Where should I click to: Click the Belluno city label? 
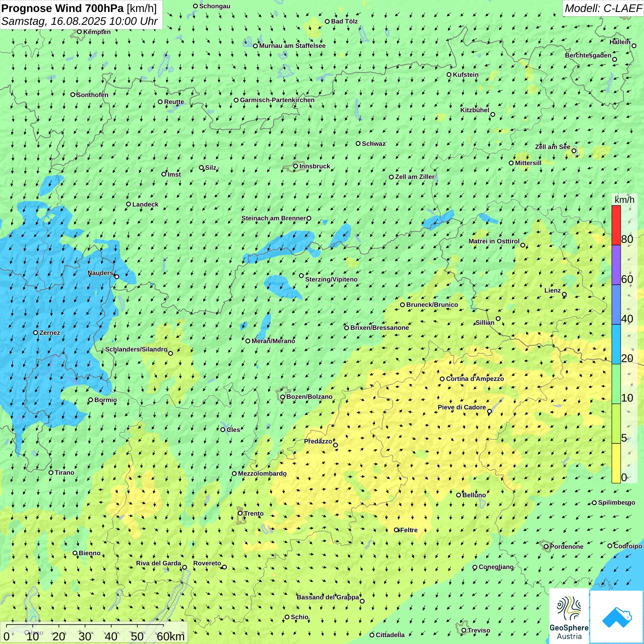pyautogui.click(x=474, y=495)
